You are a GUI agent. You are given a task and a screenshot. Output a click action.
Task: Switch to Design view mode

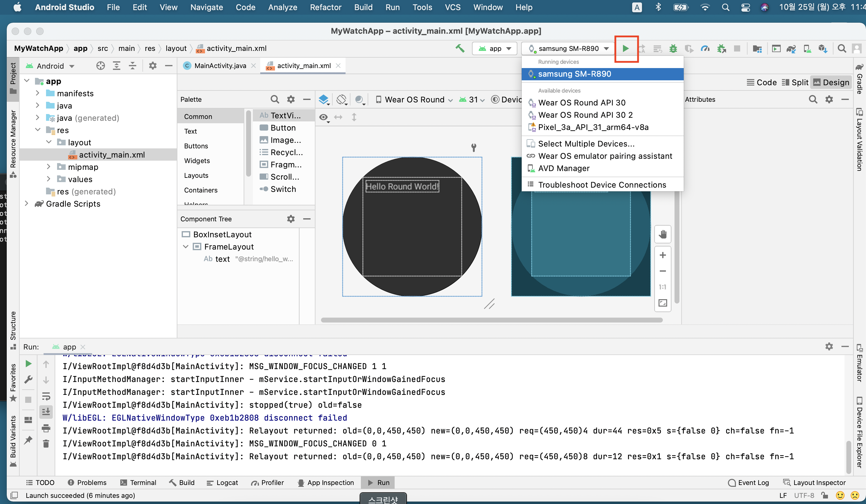click(x=831, y=82)
